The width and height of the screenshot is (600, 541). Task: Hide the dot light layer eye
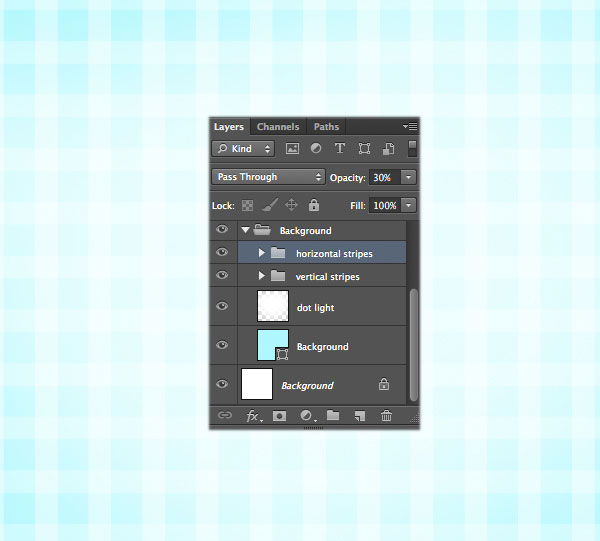(x=222, y=306)
